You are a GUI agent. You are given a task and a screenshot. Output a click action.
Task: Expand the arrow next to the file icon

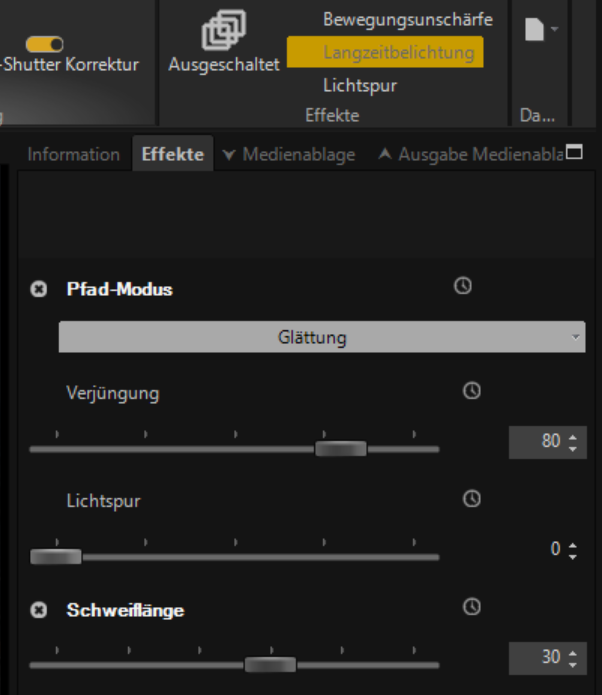pos(555,29)
